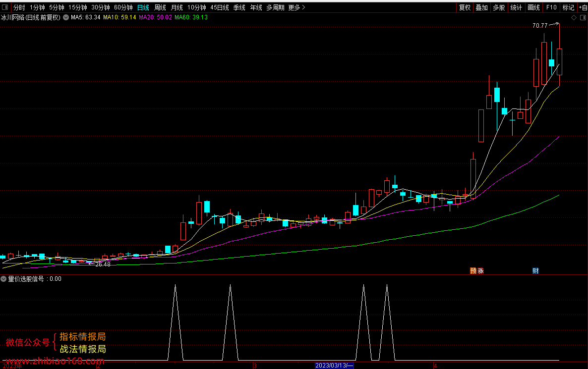Click the MA10: 59.14 indicator value

(x=119, y=17)
